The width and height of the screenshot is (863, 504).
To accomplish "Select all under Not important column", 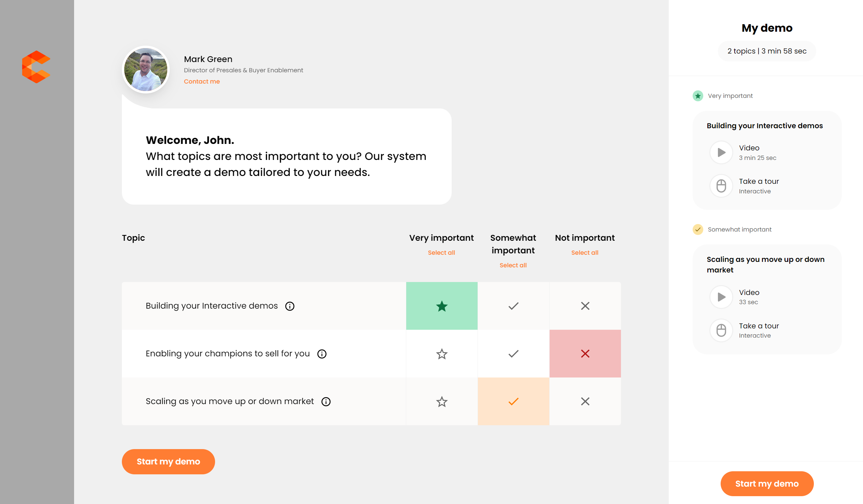I will pyautogui.click(x=584, y=253).
